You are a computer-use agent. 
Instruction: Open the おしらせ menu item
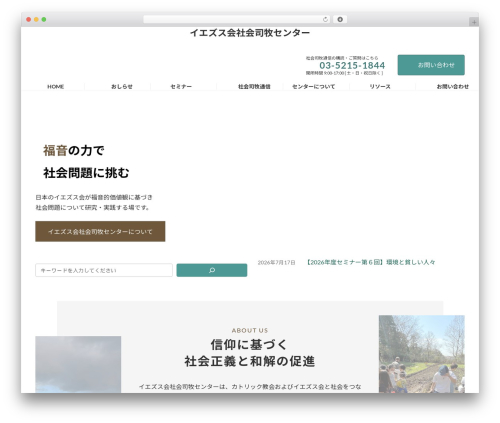122,87
